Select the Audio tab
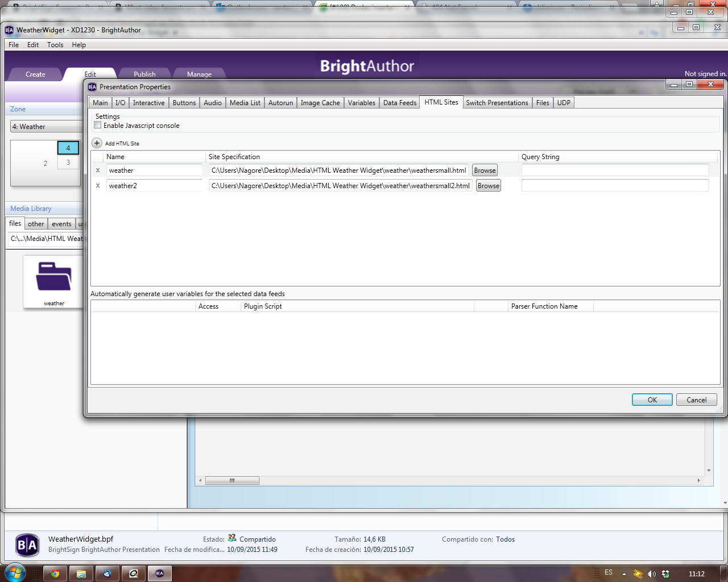The height and width of the screenshot is (582, 728). [213, 103]
